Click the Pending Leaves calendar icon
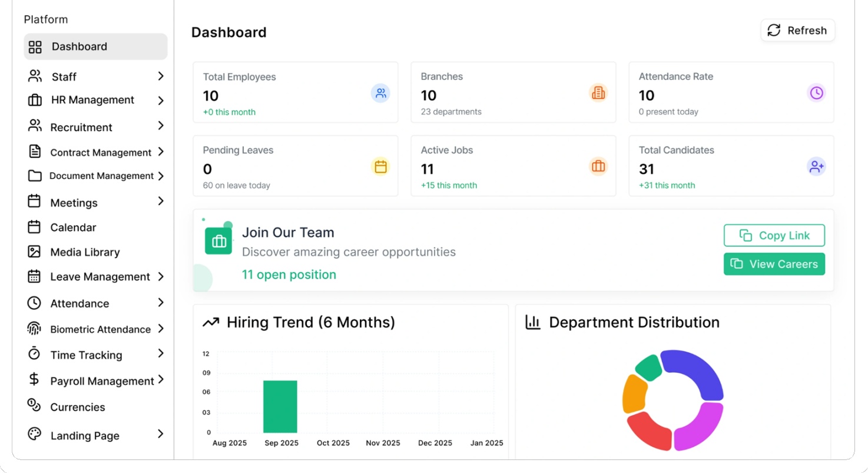 [380, 167]
